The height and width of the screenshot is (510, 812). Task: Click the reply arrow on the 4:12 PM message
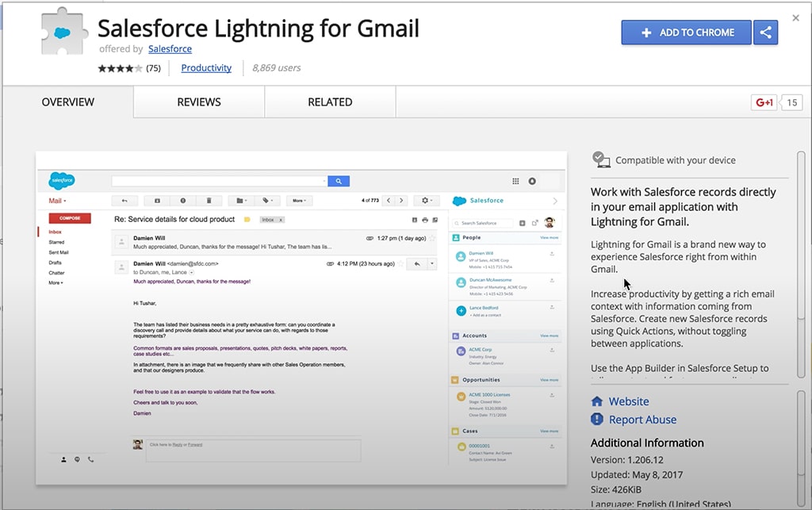(x=417, y=264)
